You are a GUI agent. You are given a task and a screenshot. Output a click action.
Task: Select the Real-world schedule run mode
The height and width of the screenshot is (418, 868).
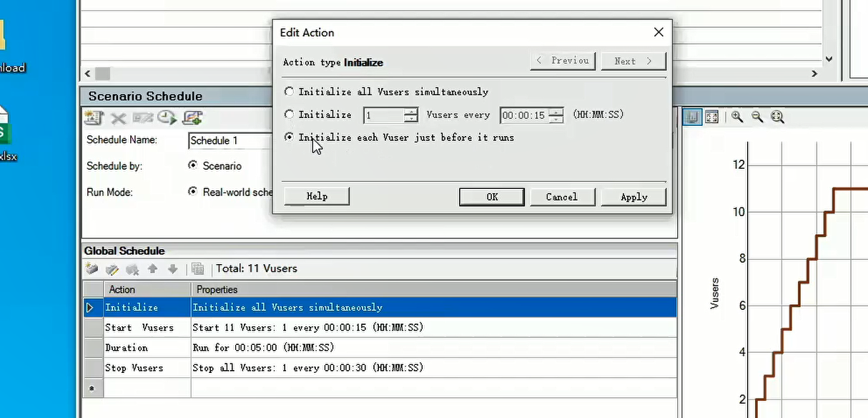192,192
